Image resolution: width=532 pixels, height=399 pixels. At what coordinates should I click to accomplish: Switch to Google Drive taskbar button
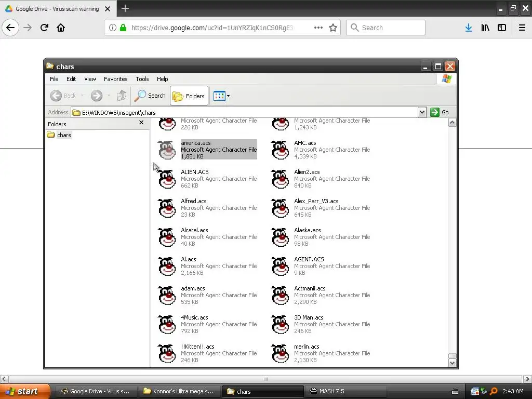[x=96, y=391]
